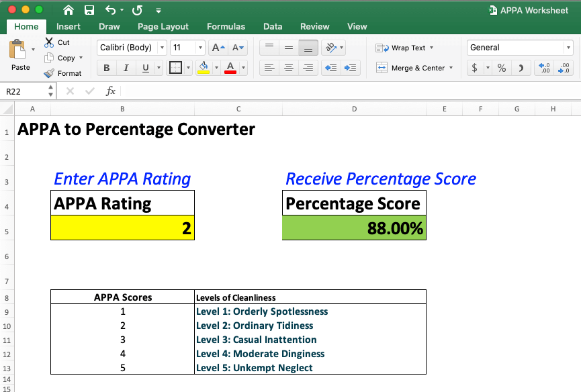Click the Undo arrow icon
Image resolution: width=581 pixels, height=392 pixels.
coord(111,10)
